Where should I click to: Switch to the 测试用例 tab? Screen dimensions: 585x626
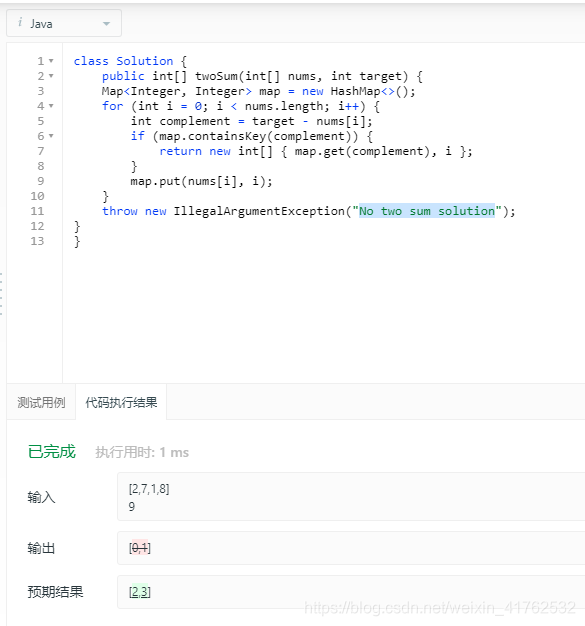(41, 402)
